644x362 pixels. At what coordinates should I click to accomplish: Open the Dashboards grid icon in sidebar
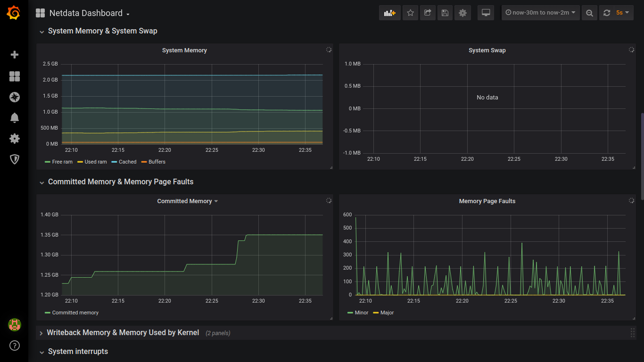click(15, 76)
